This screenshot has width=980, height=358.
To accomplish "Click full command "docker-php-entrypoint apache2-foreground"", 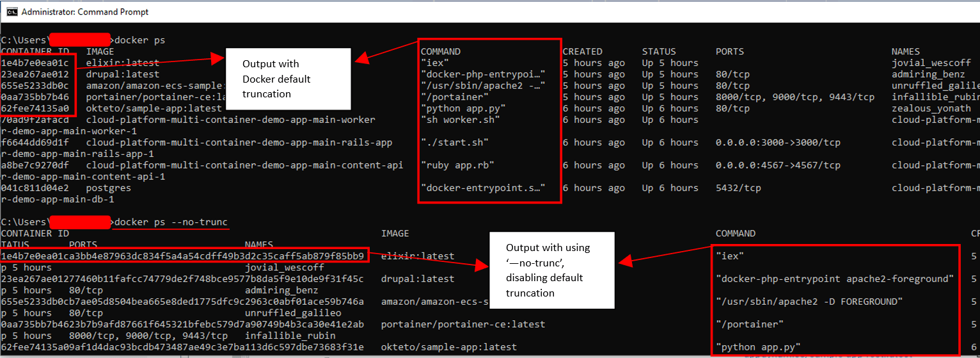I will [835, 279].
